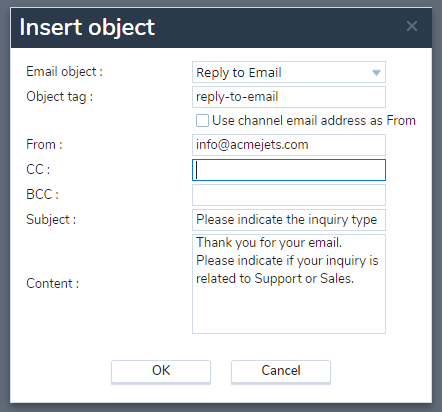This screenshot has height=412, width=442.
Task: Click the 'Use channel email address as From' label
Action: pos(314,121)
